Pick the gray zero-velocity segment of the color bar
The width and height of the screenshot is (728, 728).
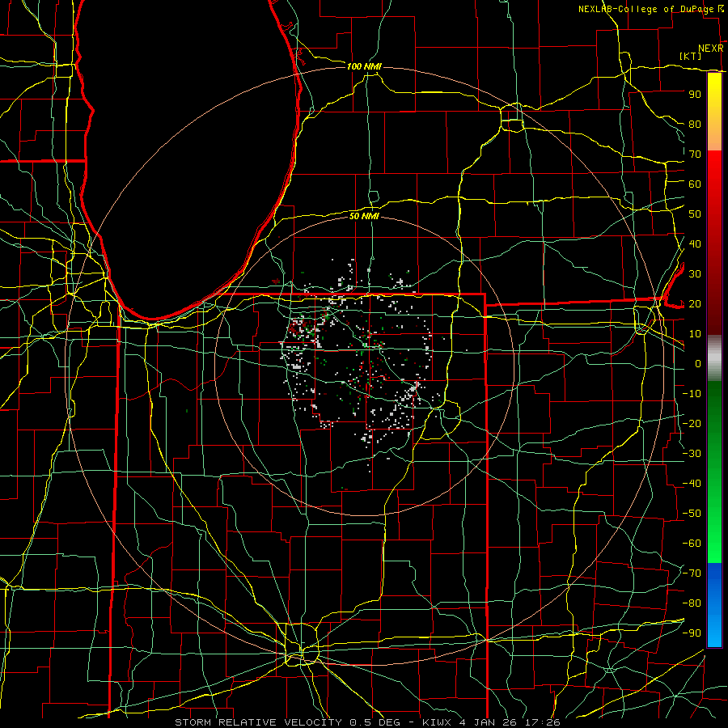(714, 358)
